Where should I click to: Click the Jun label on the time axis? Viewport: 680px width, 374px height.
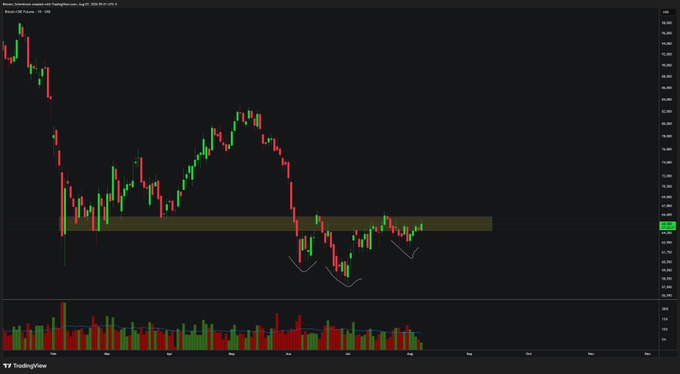click(x=288, y=354)
